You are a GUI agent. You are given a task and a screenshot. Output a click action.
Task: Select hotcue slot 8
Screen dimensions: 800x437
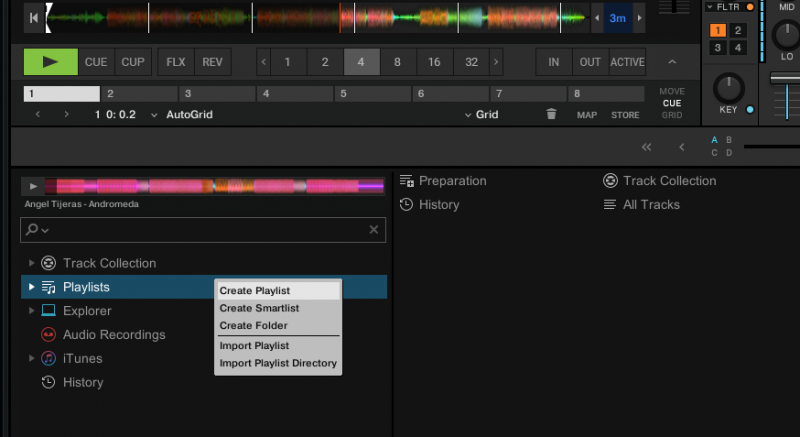(606, 93)
